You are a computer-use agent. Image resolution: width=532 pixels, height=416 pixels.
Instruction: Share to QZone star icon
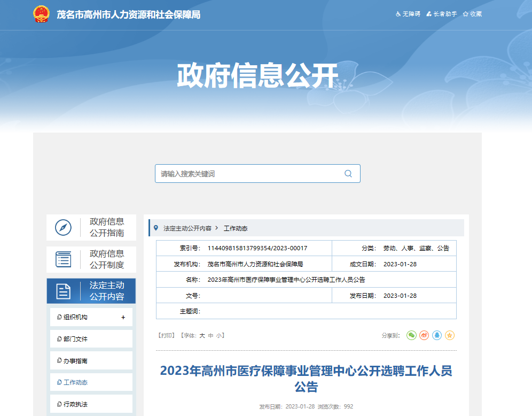point(450,335)
